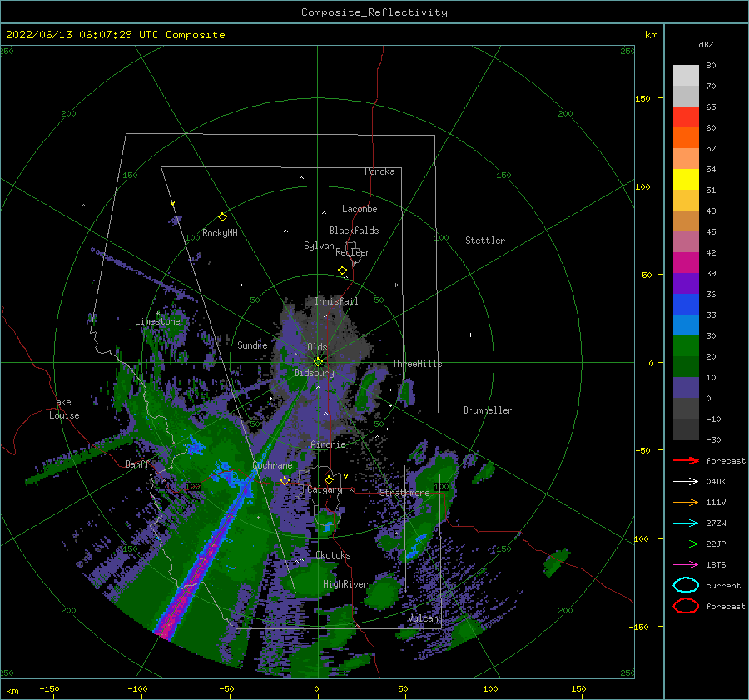Select bright green swatch between 30 and 20
Screen dimensions: 749x700
pos(686,346)
